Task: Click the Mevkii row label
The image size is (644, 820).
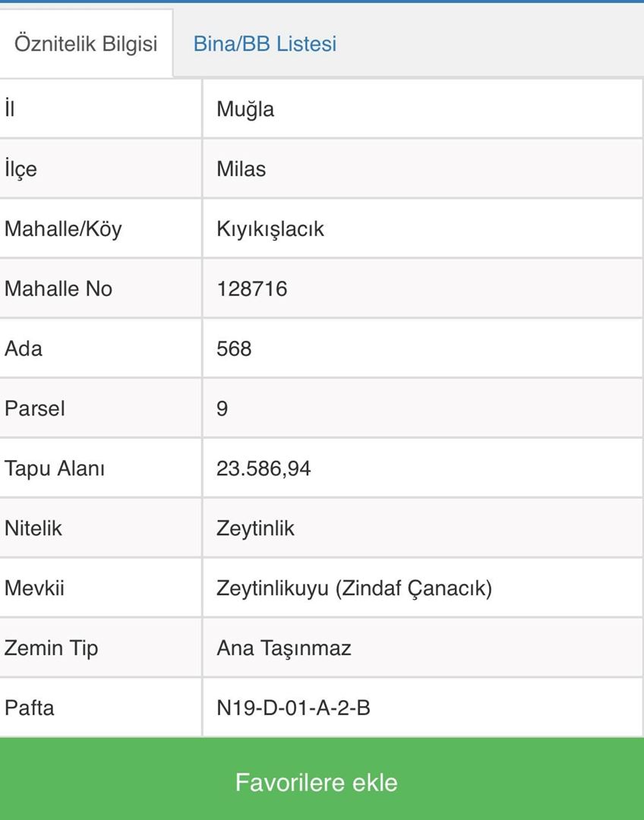Action: (34, 588)
